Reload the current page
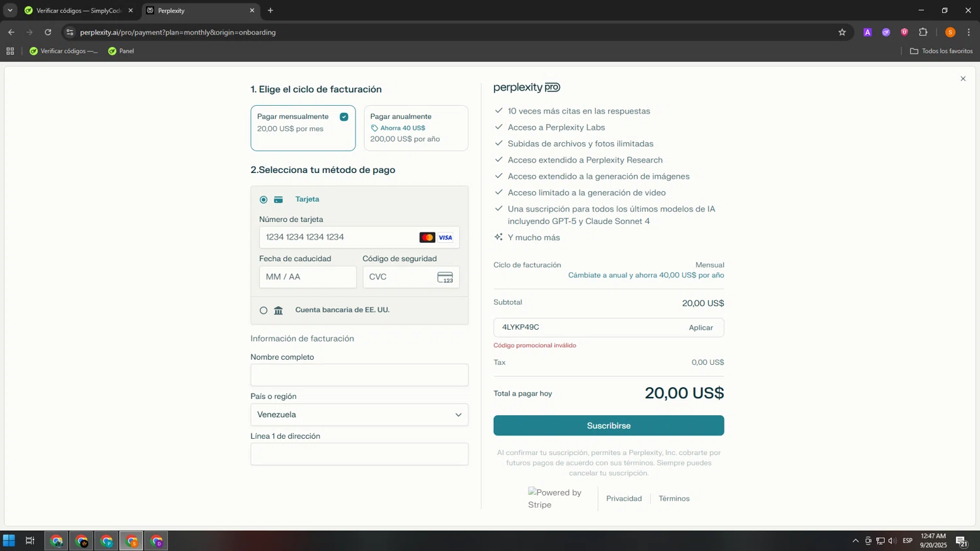The height and width of the screenshot is (551, 980). 48,32
